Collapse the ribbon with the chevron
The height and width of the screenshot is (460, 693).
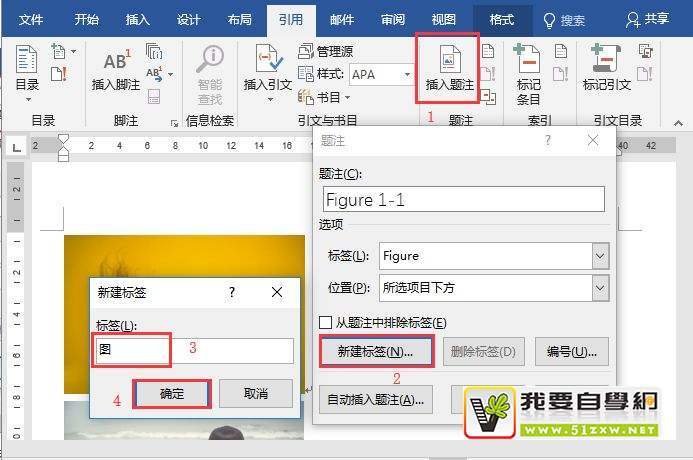(x=678, y=123)
